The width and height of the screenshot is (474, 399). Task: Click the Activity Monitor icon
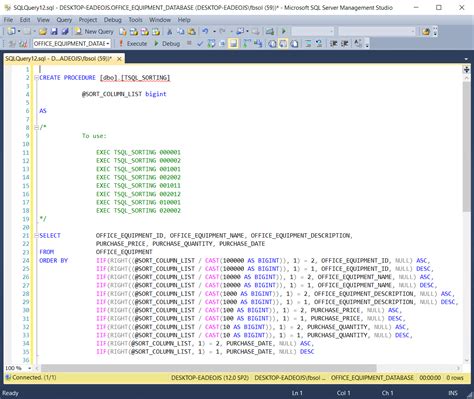pyautogui.click(x=270, y=32)
